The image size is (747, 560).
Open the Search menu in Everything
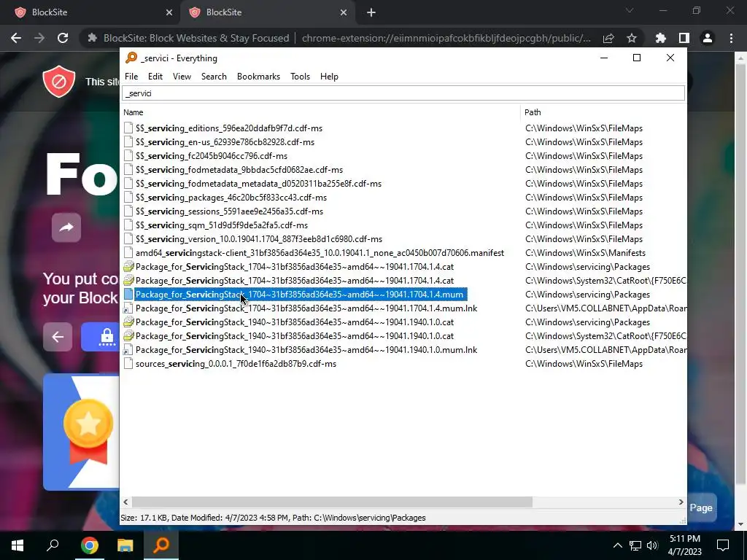point(214,76)
